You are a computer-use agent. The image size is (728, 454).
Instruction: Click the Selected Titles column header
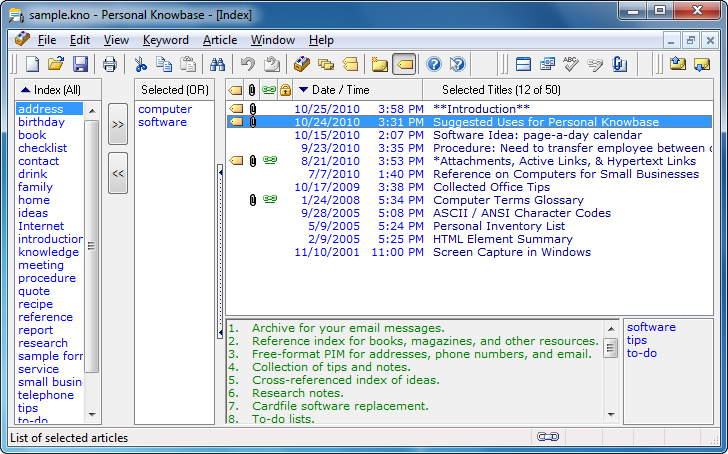click(x=568, y=90)
